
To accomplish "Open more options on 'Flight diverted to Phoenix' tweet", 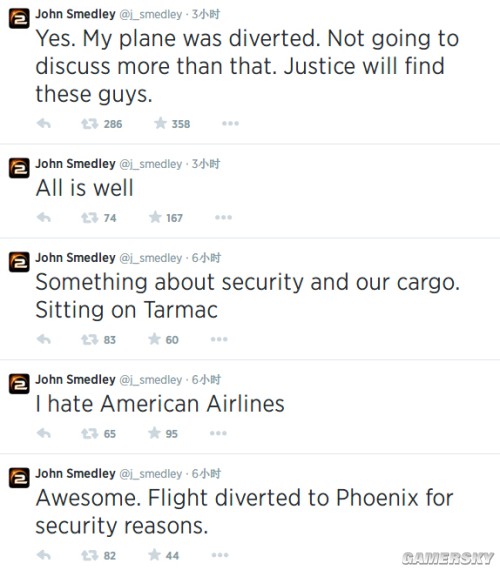I will [220, 555].
